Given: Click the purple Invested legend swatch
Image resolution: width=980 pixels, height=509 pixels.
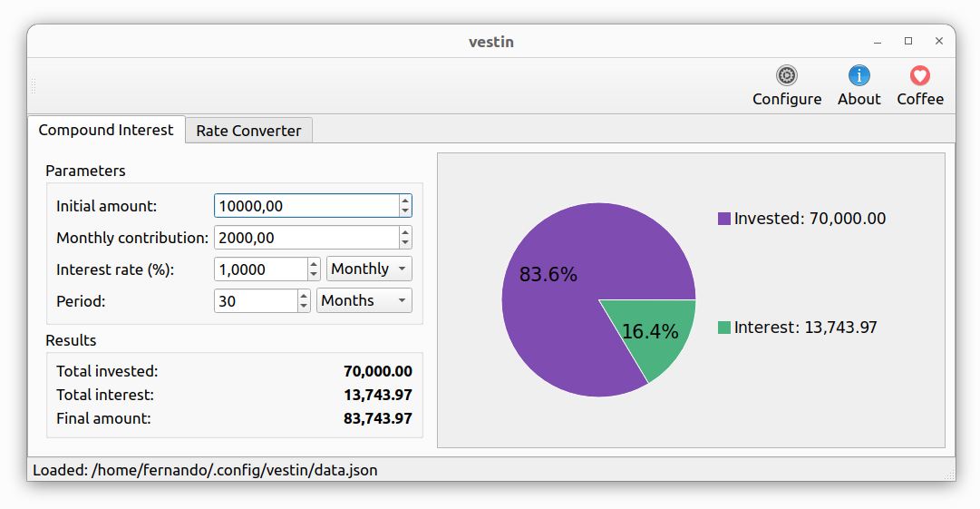Looking at the screenshot, I should click(724, 219).
